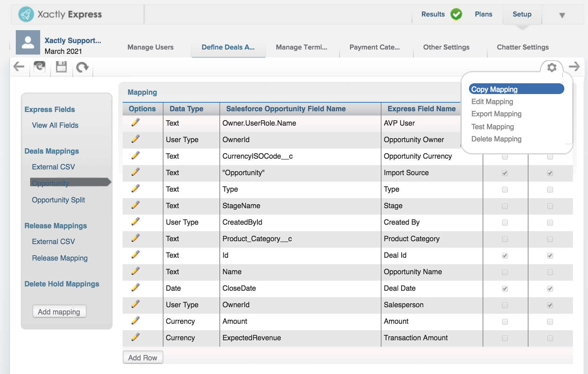Edit the Type row using its pencil
This screenshot has height=374, width=588.
[x=136, y=189]
